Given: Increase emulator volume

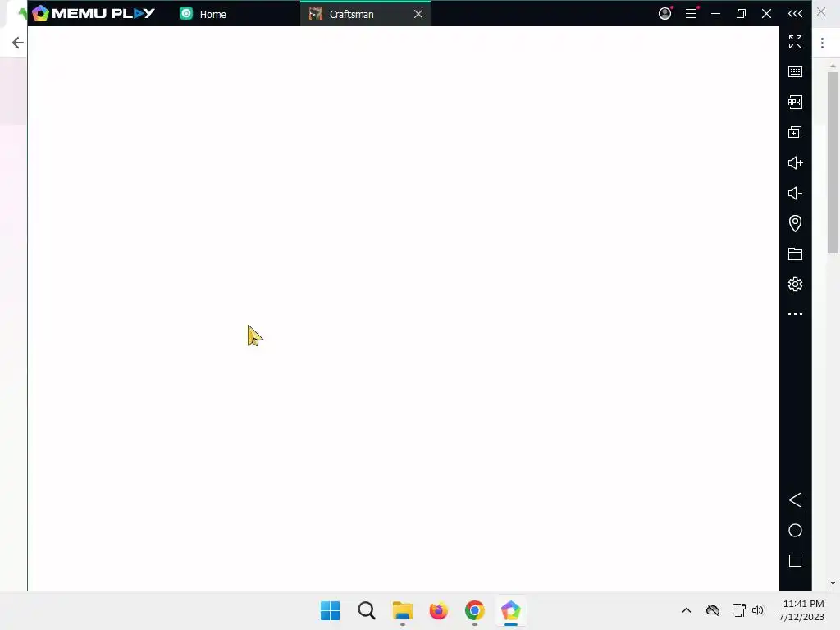Looking at the screenshot, I should pyautogui.click(x=795, y=163).
